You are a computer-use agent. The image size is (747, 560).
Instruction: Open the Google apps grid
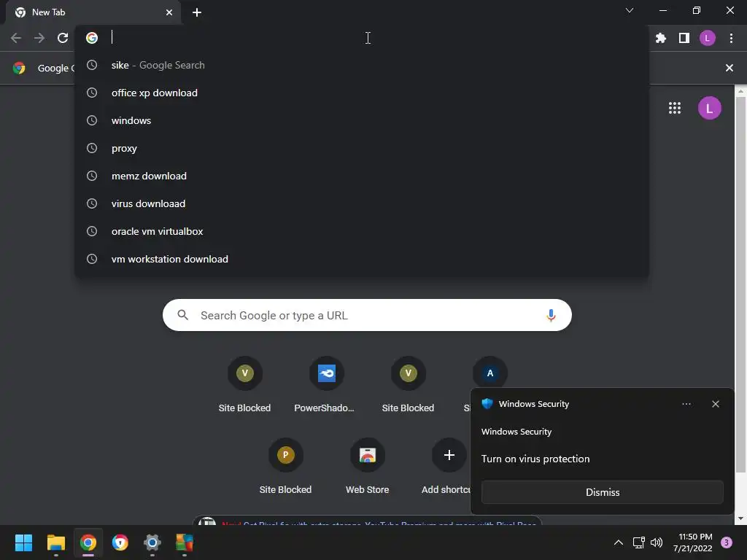coord(674,108)
